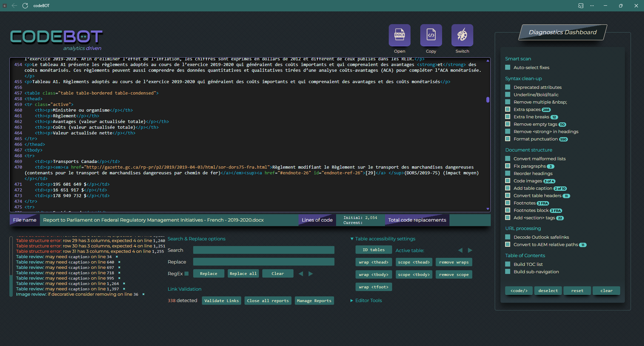644x346 pixels.
Task: Open the Diagnostics Dashboard tab
Action: pyautogui.click(x=562, y=32)
